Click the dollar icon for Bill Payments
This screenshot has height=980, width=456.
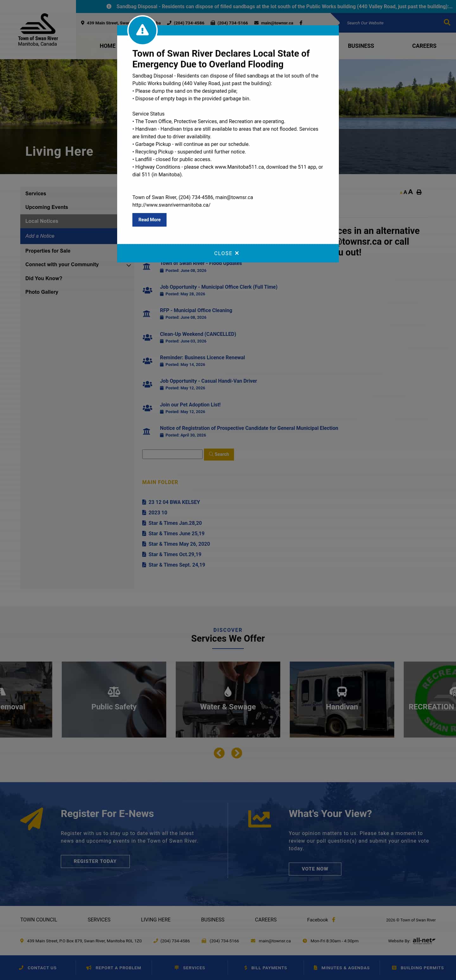coord(246,967)
